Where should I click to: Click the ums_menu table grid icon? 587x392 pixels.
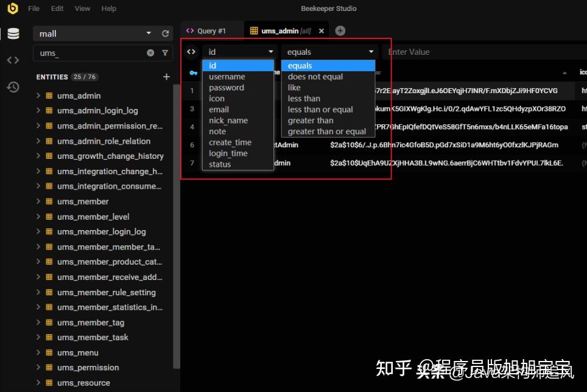pyautogui.click(x=49, y=352)
